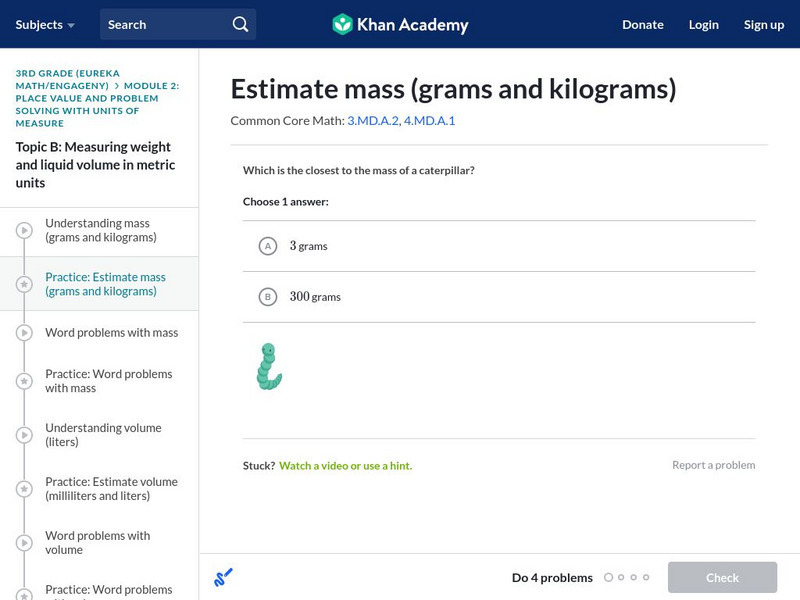The height and width of the screenshot is (600, 800).
Task: Click Report a problem
Action: 713,465
